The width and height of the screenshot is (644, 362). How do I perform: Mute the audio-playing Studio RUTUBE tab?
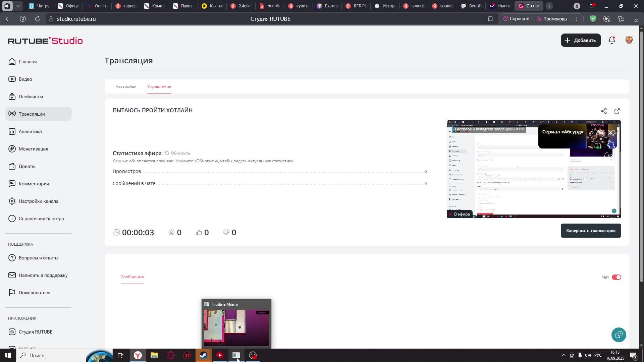(532, 6)
